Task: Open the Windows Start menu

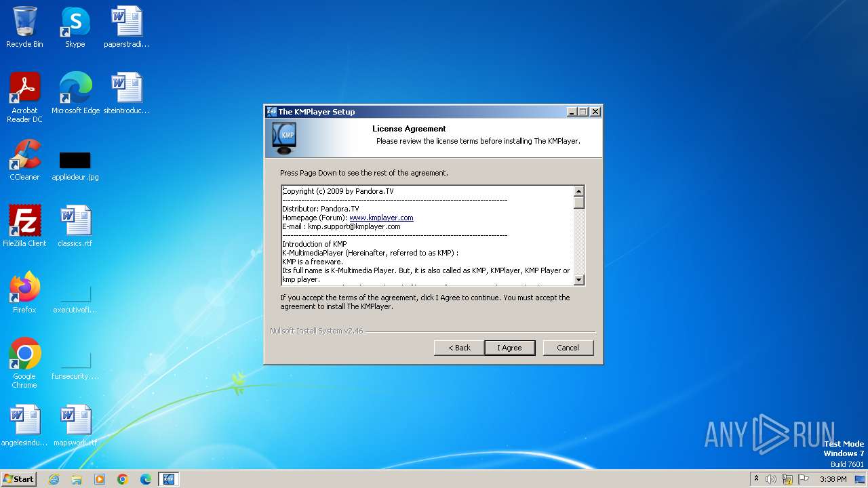Action: [18, 479]
